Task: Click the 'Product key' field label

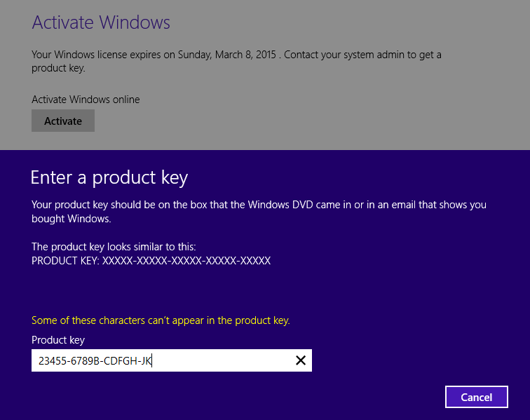Action: [x=58, y=340]
